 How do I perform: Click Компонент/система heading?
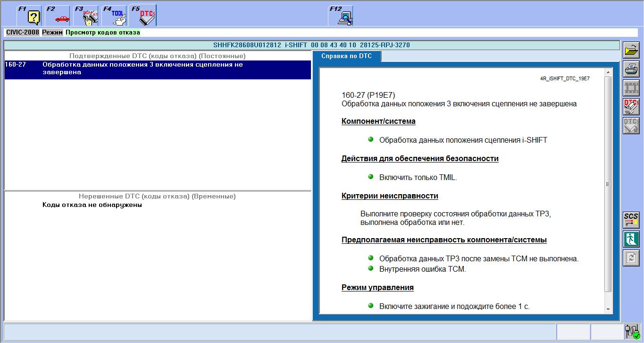[x=378, y=121]
